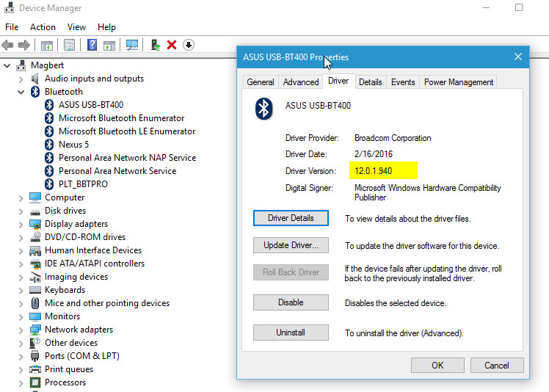Click the Processors chip icon

click(35, 382)
